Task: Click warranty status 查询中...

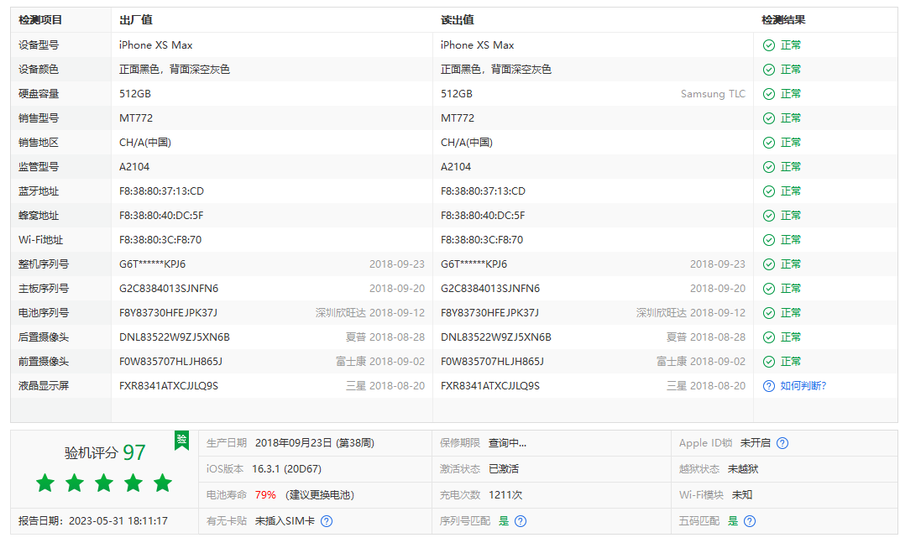Action: pos(507,443)
